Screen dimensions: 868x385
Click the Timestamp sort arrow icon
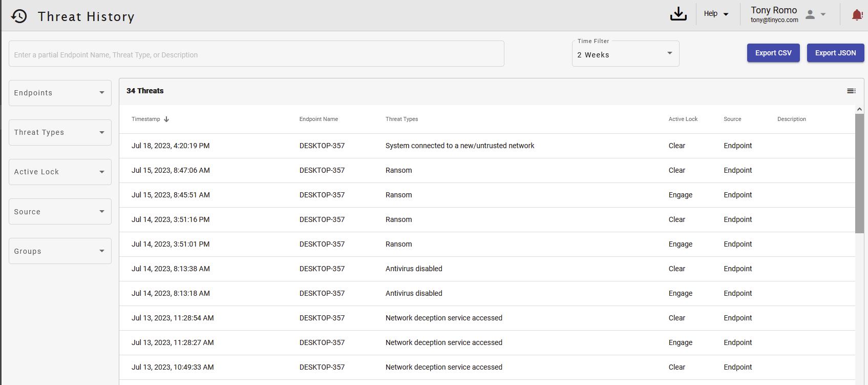(166, 119)
